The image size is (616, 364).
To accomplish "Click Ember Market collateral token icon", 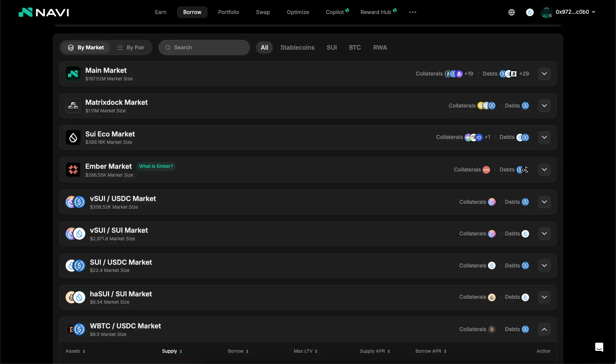I will click(486, 170).
